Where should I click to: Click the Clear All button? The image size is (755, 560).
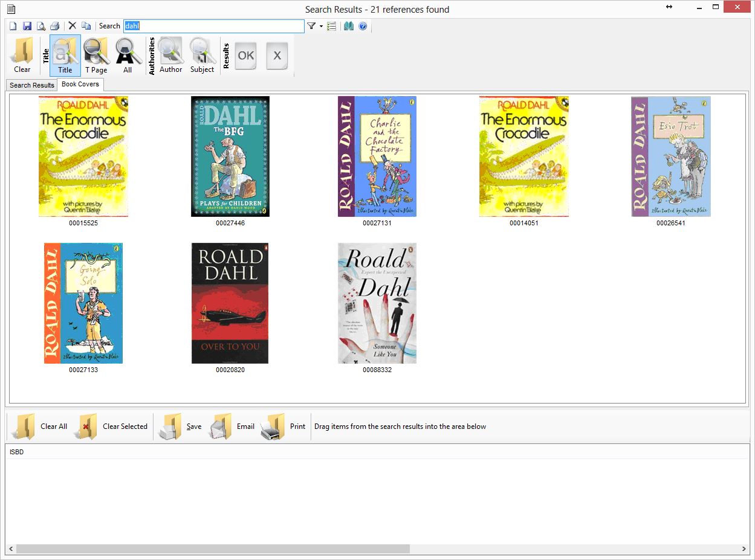tap(39, 426)
